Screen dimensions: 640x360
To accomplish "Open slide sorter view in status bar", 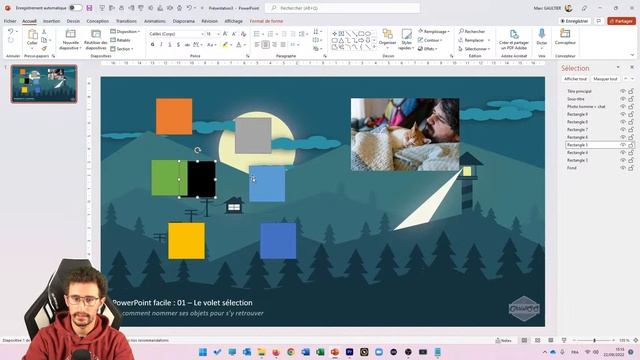I will pos(538,340).
